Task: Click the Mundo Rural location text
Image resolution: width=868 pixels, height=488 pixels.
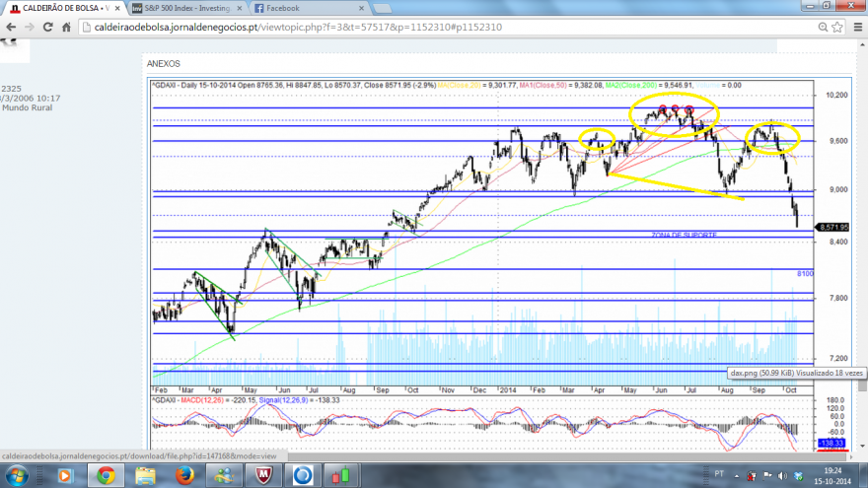Action: (x=28, y=107)
